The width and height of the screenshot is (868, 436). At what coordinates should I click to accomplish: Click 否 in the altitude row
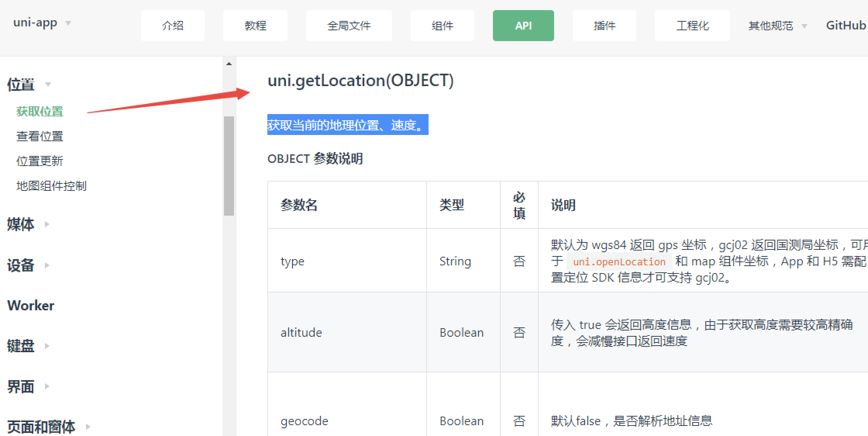[x=519, y=332]
